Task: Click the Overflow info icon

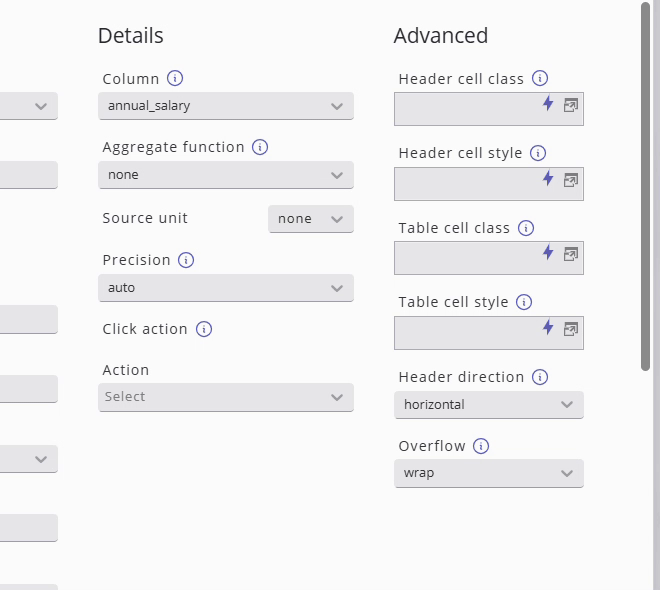Action: [481, 446]
